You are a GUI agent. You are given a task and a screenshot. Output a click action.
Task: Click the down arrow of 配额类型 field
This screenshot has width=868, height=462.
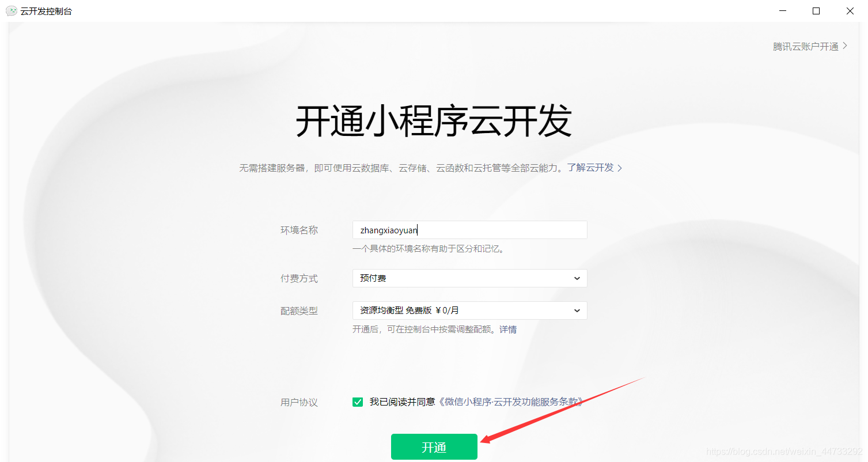point(577,310)
